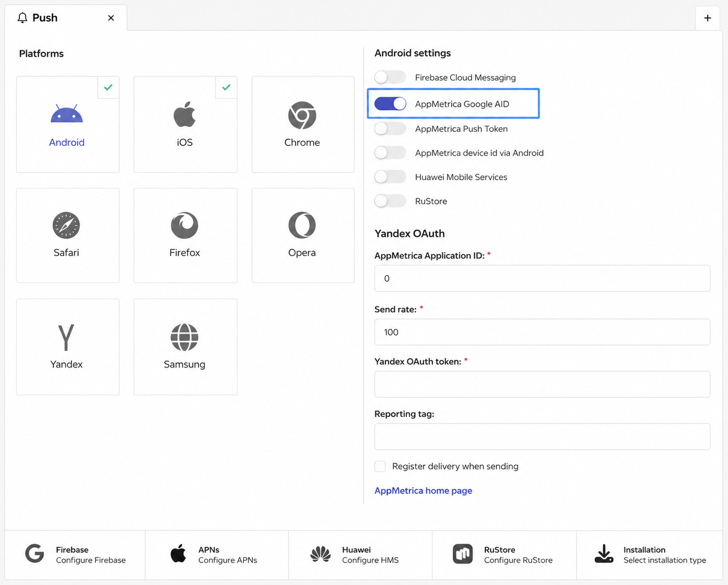
Task: Select the Opera platform icon
Action: [x=302, y=225]
